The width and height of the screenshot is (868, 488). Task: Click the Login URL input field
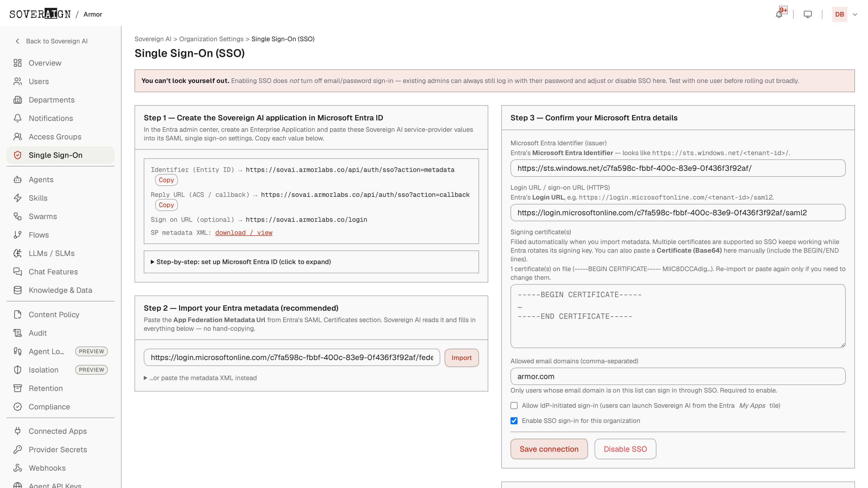pyautogui.click(x=678, y=213)
